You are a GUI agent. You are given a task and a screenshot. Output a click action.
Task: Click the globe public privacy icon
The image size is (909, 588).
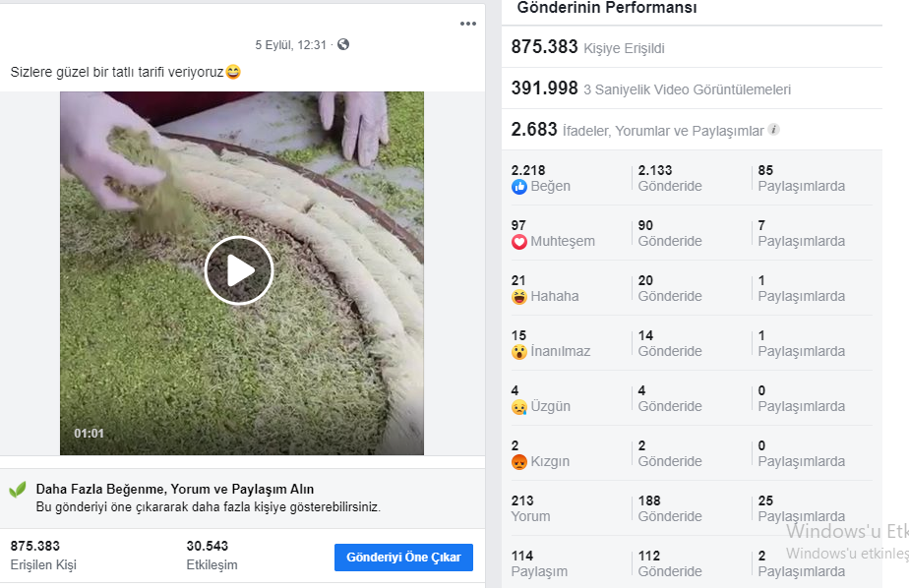343,44
